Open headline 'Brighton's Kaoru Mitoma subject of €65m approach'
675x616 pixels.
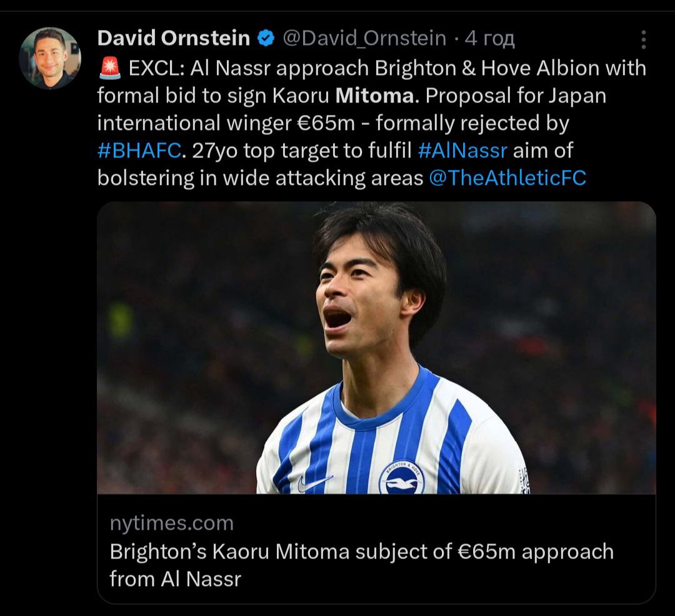(x=362, y=552)
